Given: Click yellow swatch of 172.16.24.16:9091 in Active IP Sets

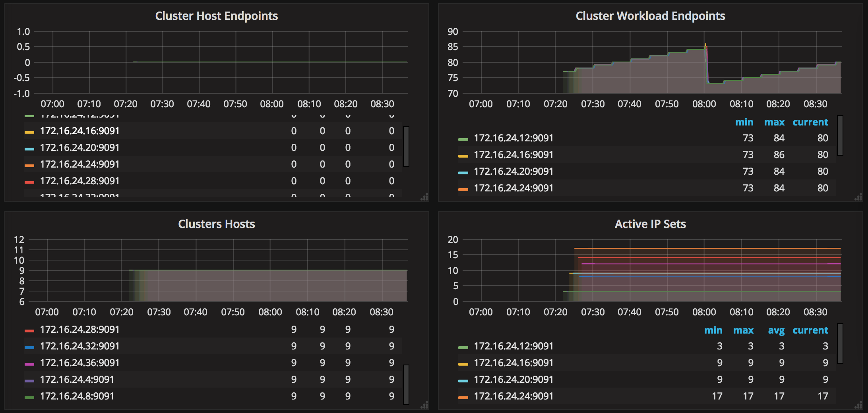Looking at the screenshot, I should 463,364.
